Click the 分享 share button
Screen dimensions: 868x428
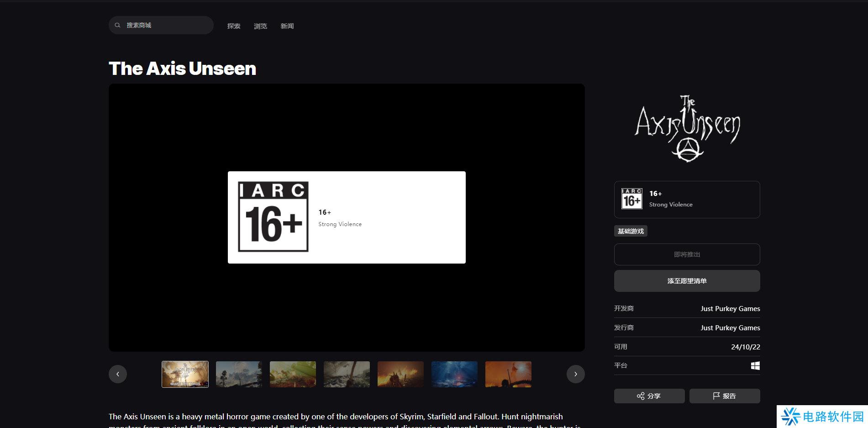click(649, 396)
